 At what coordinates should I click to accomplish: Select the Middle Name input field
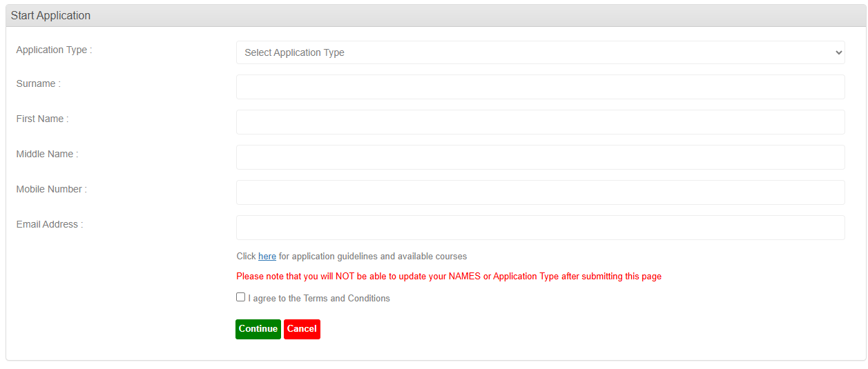point(540,157)
